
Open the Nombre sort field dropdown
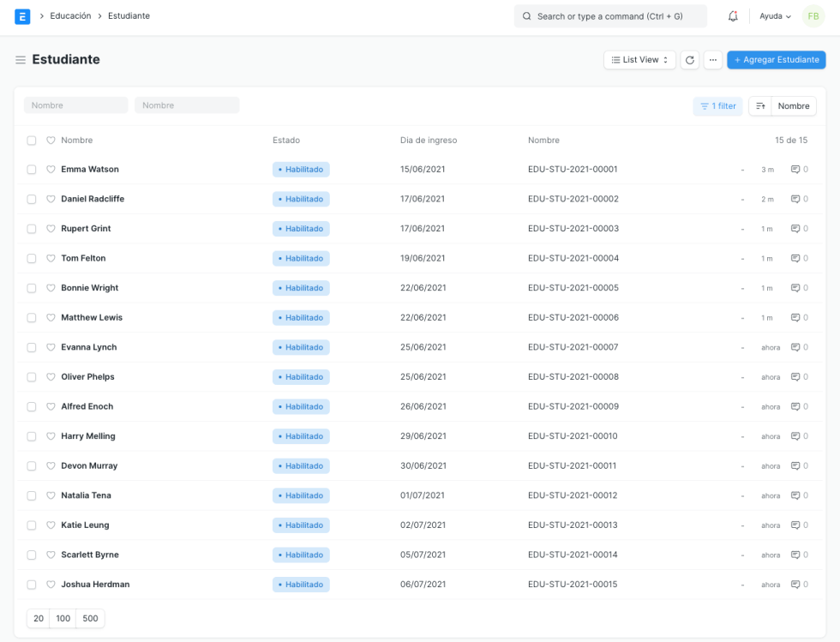[794, 106]
